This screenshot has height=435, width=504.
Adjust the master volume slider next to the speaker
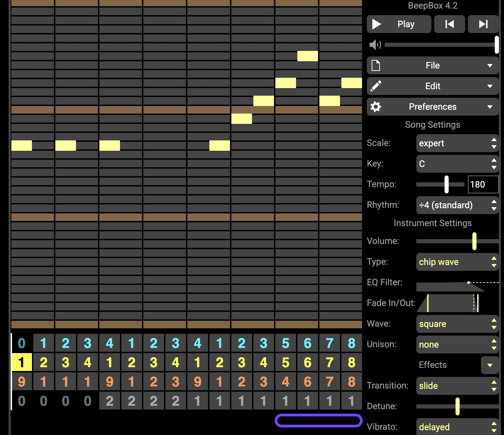pyautogui.click(x=441, y=45)
